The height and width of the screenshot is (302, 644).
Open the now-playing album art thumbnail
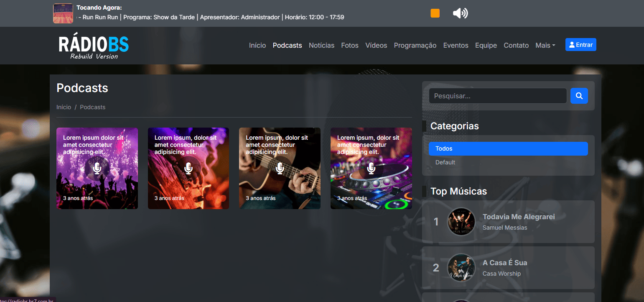(63, 13)
